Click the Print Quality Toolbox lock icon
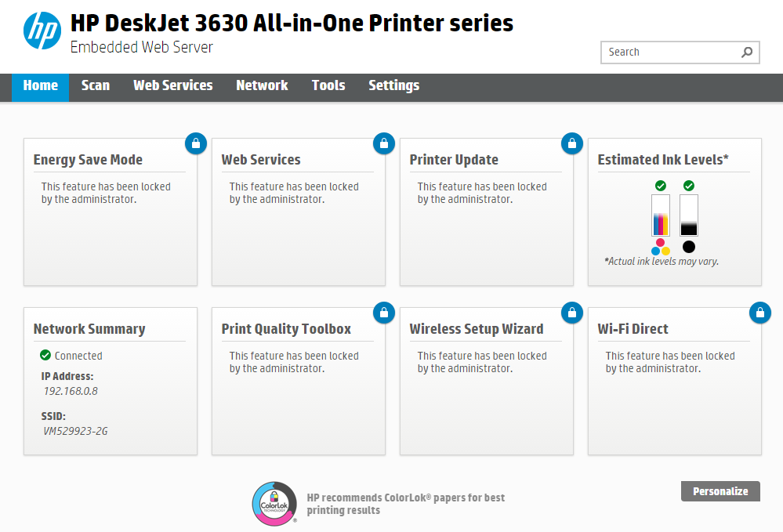 (x=383, y=313)
